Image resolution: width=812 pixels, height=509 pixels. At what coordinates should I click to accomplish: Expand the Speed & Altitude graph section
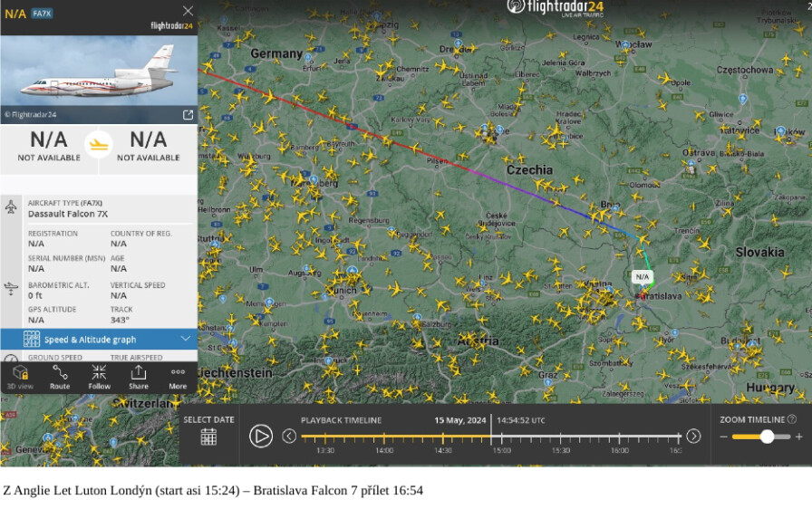point(99,339)
